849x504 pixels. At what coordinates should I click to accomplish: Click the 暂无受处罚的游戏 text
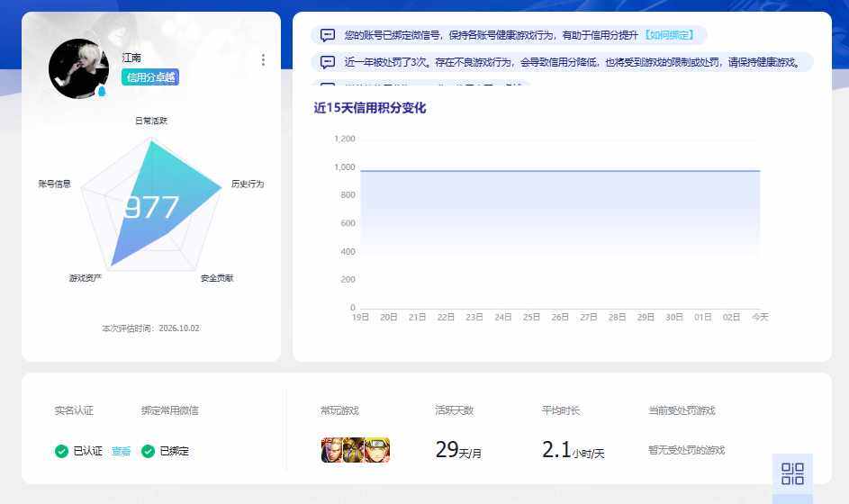point(687,450)
